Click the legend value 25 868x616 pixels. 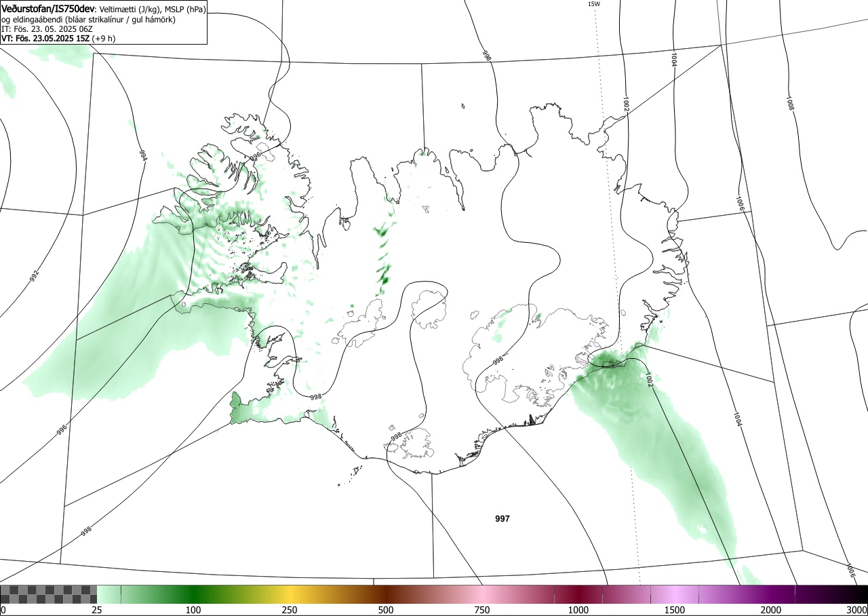pyautogui.click(x=97, y=610)
